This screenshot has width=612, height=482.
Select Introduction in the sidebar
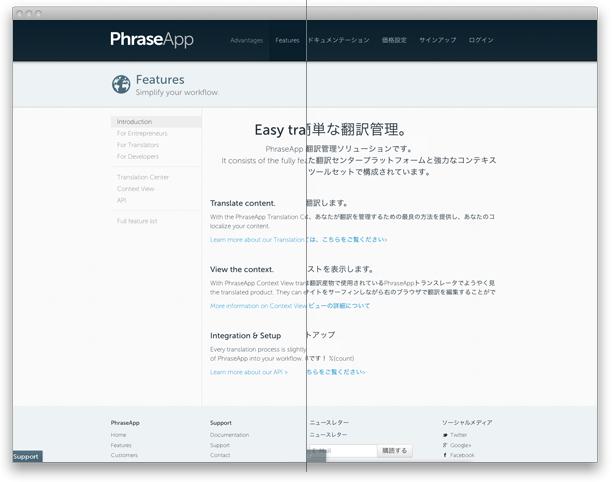(156, 122)
